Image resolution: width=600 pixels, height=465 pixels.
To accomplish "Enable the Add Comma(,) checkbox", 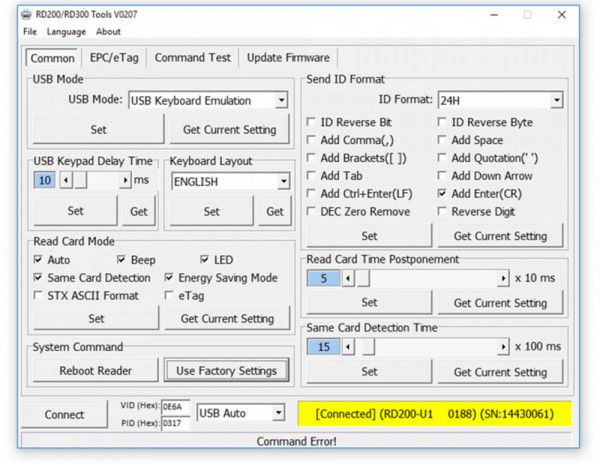I will pos(313,140).
